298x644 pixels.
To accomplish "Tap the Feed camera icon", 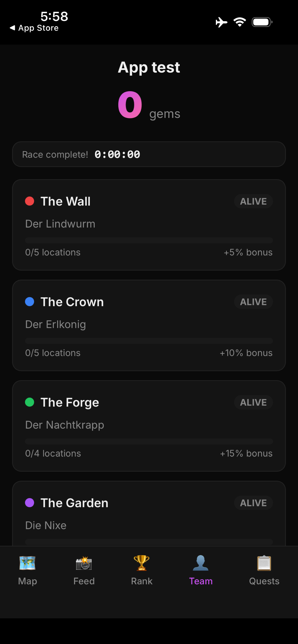I will (84, 563).
